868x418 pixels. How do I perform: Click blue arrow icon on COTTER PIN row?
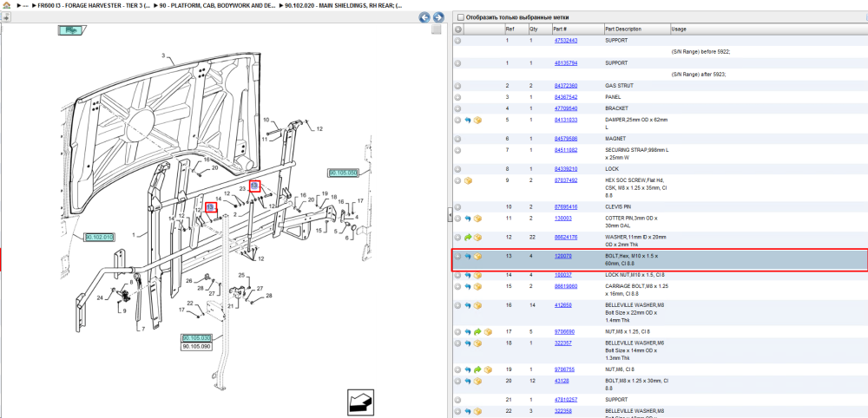[x=468, y=219]
